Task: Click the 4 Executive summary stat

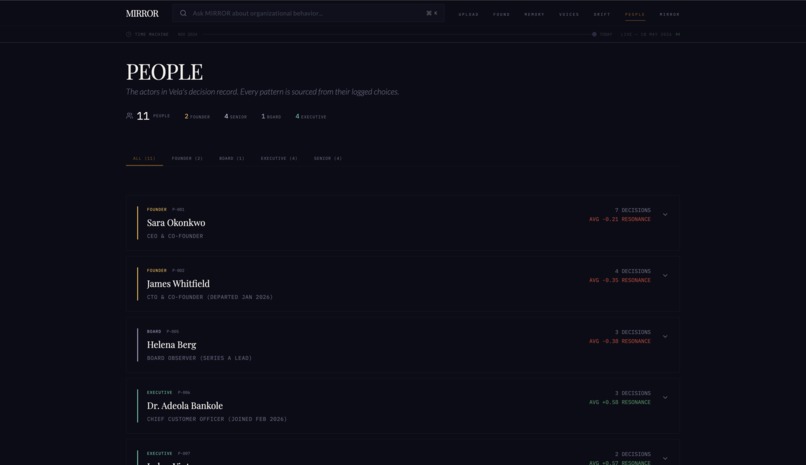Action: [x=310, y=117]
